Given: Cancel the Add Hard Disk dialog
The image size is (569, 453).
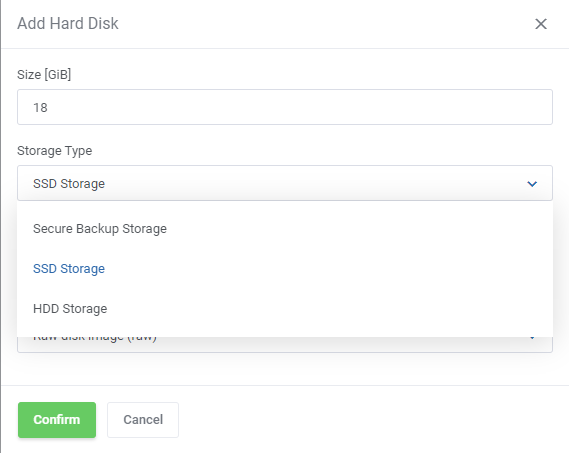Looking at the screenshot, I should coord(143,420).
